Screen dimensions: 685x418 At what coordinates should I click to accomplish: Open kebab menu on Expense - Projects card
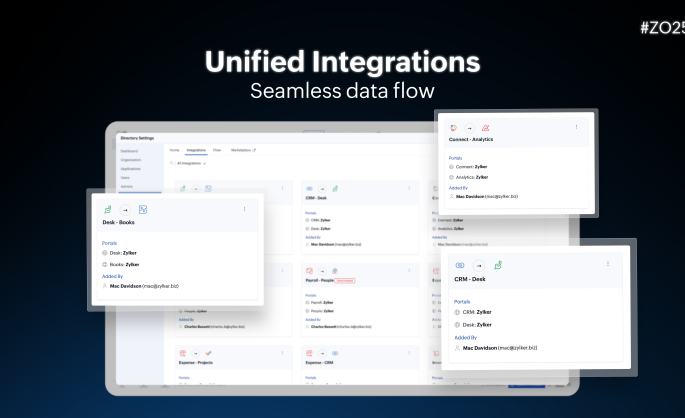pos(282,352)
